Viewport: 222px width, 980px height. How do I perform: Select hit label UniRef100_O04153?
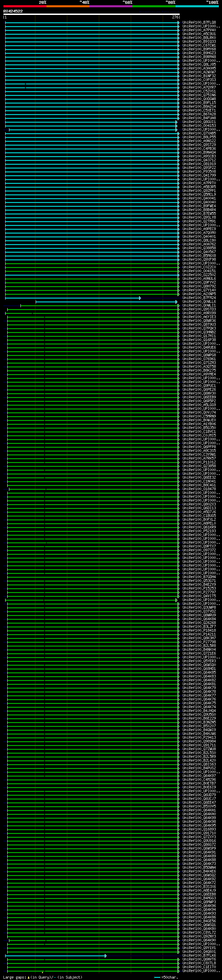tap(199, 126)
